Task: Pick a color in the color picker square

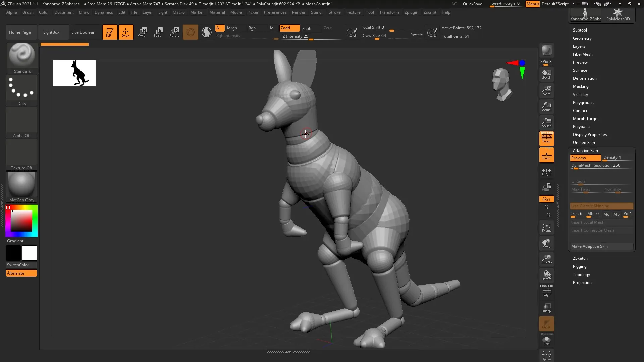Action: 21,221
